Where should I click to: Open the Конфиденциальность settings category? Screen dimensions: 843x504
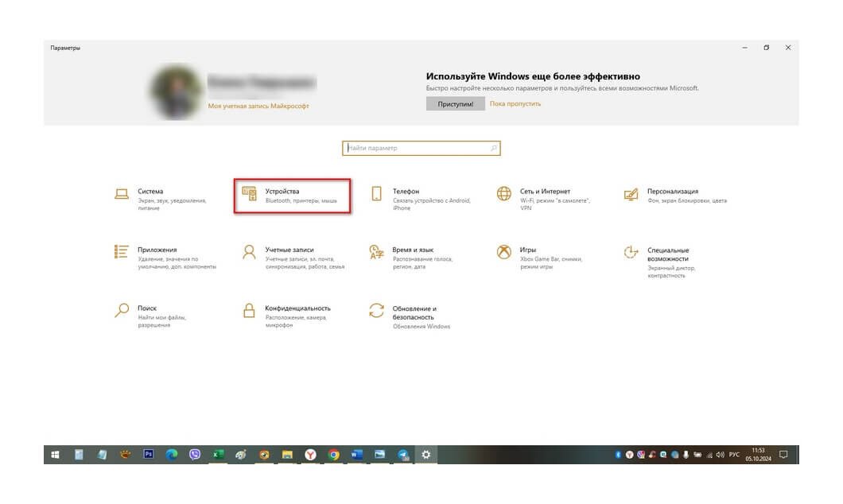tap(286, 316)
